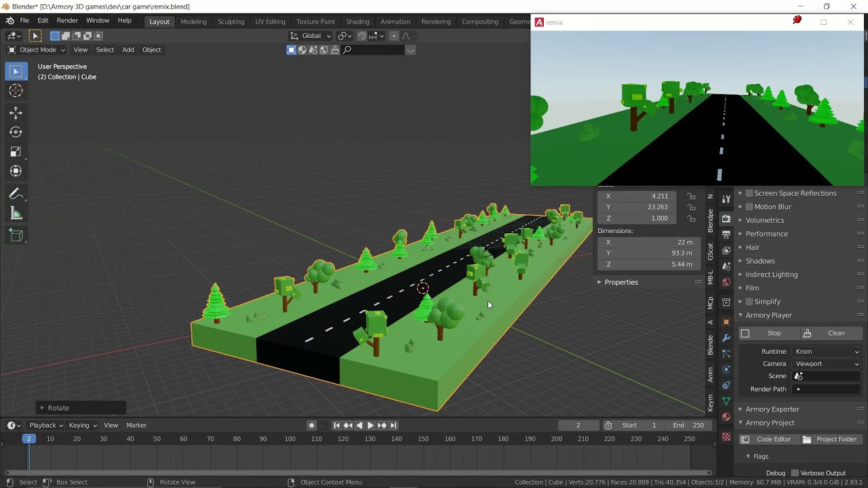868x488 pixels.
Task: Switch to the Modeling workspace tab
Action: pos(193,22)
